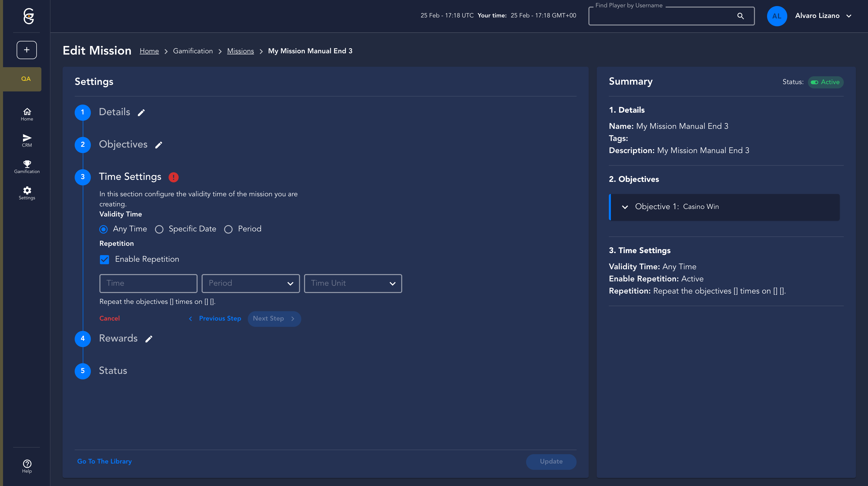Click the red error icon by Time Settings

(173, 177)
